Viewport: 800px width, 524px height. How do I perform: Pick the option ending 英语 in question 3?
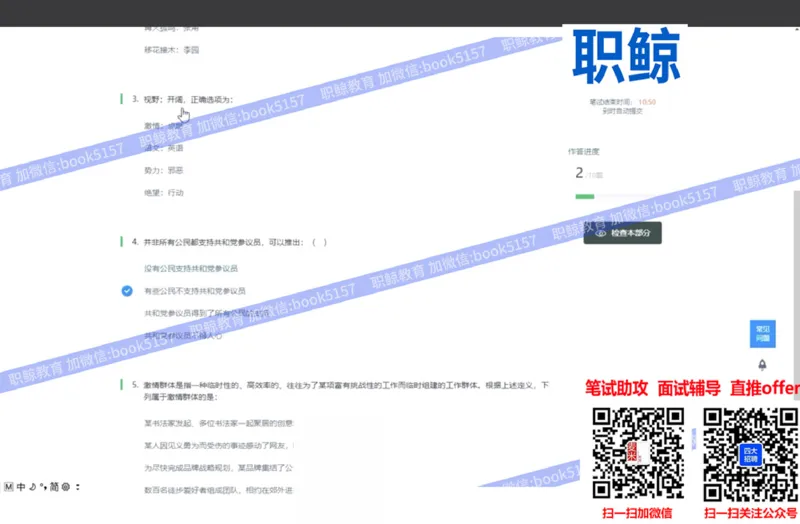point(163,148)
